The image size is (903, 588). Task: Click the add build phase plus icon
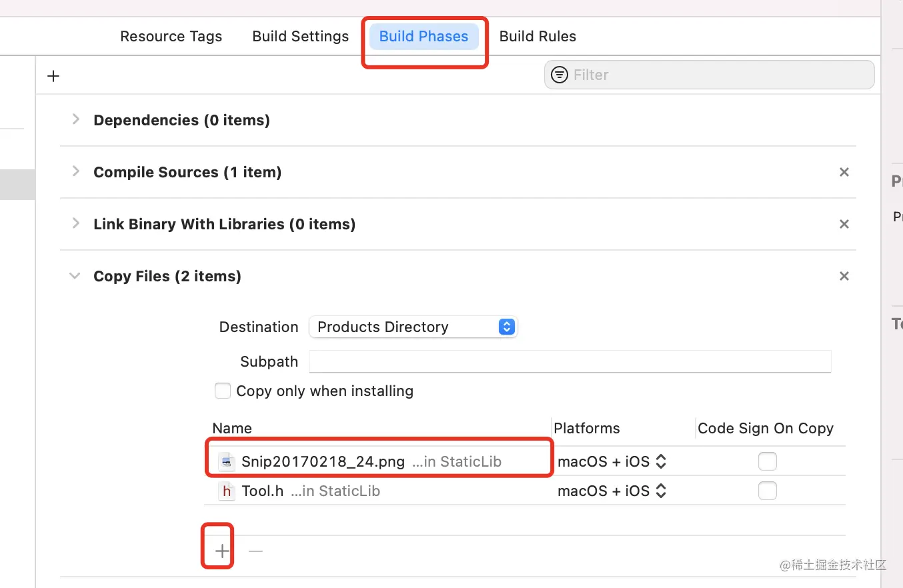(x=53, y=76)
